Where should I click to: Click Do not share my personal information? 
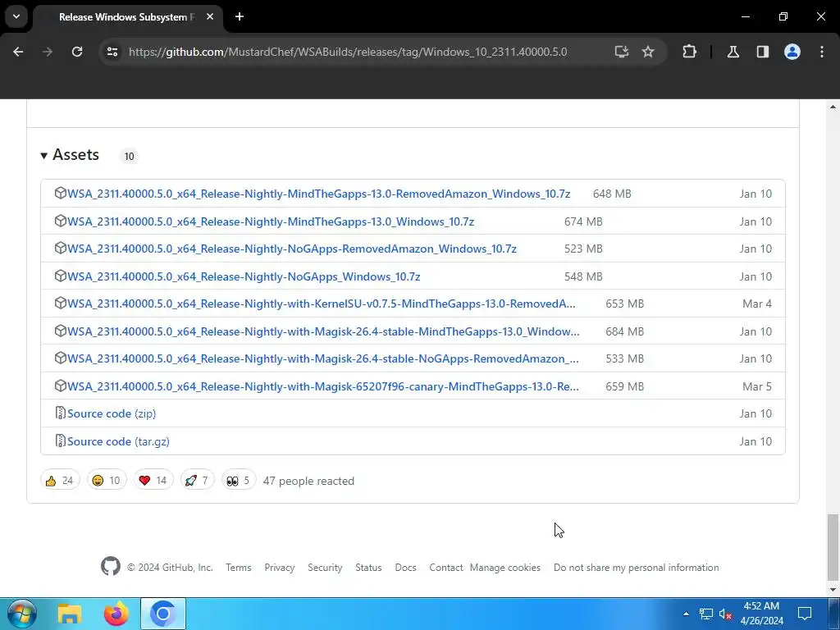[x=637, y=568]
